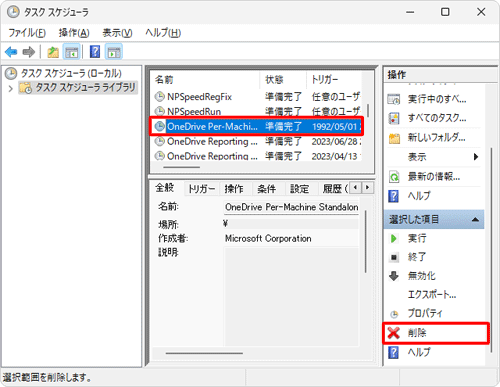The width and height of the screenshot is (500, 387).
Task: Click the details pane vertical scrollbar
Action: [366, 241]
